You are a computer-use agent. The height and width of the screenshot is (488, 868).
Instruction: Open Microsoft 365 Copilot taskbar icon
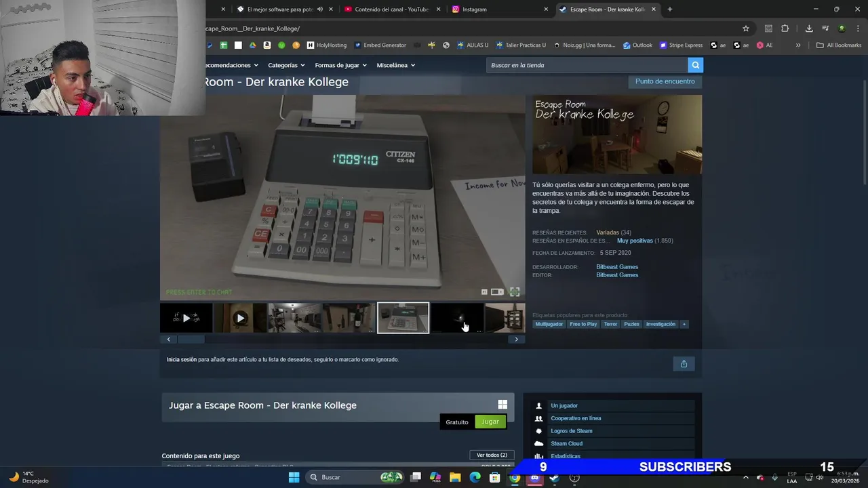435,477
